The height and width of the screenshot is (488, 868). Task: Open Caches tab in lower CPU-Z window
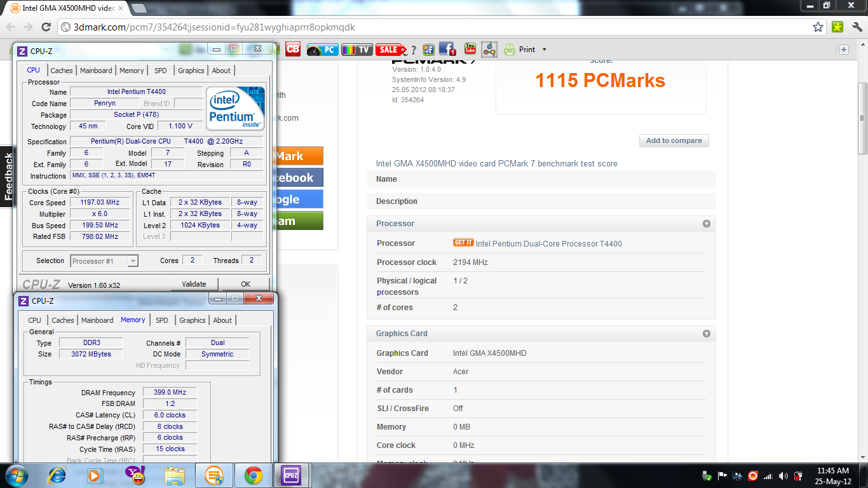[63, 320]
